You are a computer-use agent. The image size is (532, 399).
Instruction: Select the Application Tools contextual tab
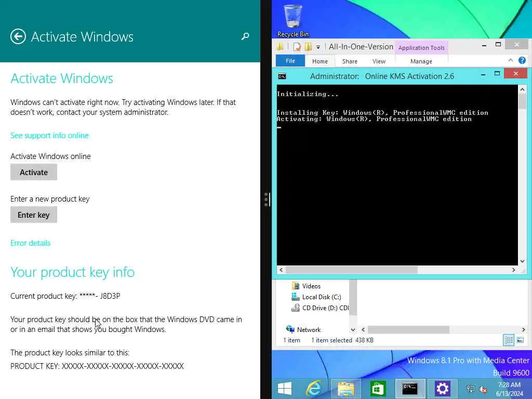point(421,48)
